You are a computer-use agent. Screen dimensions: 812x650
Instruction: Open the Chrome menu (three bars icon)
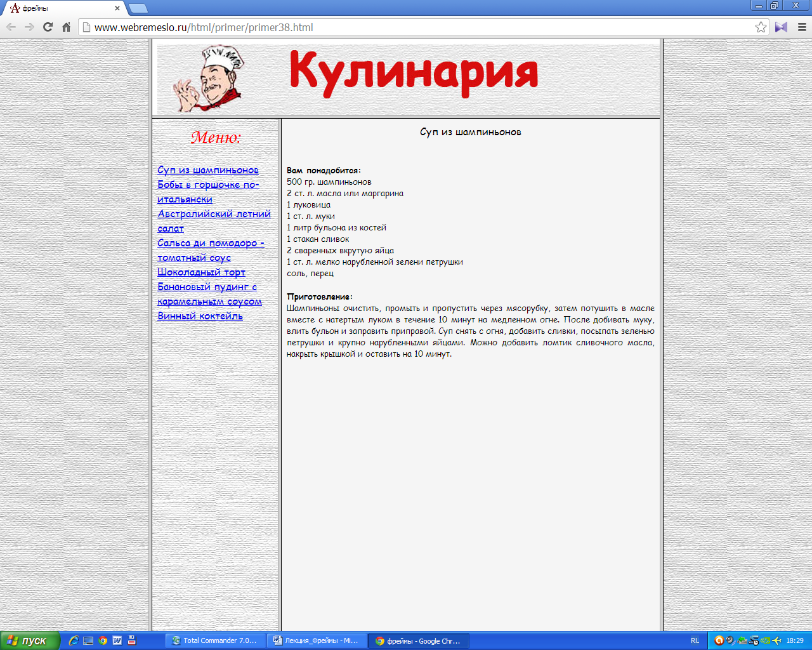pyautogui.click(x=802, y=27)
